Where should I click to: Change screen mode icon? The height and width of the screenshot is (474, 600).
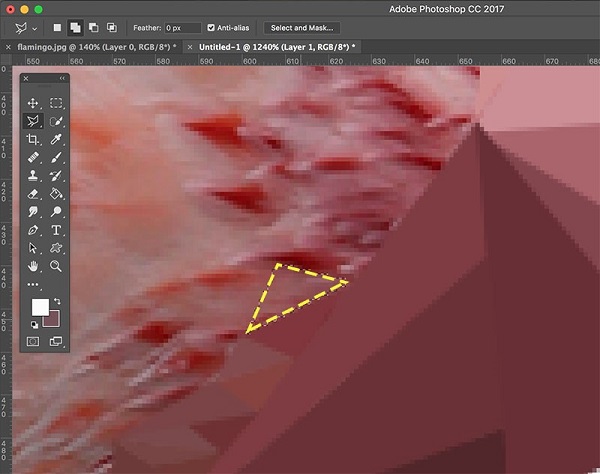pyautogui.click(x=56, y=341)
